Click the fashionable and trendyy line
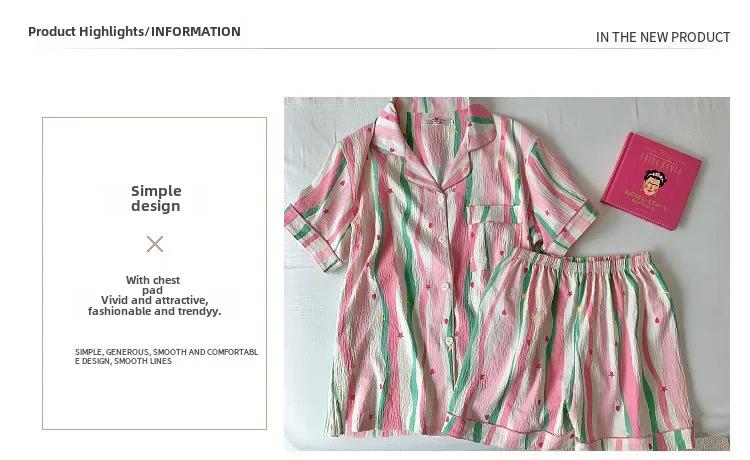This screenshot has height=460, width=750. (154, 311)
